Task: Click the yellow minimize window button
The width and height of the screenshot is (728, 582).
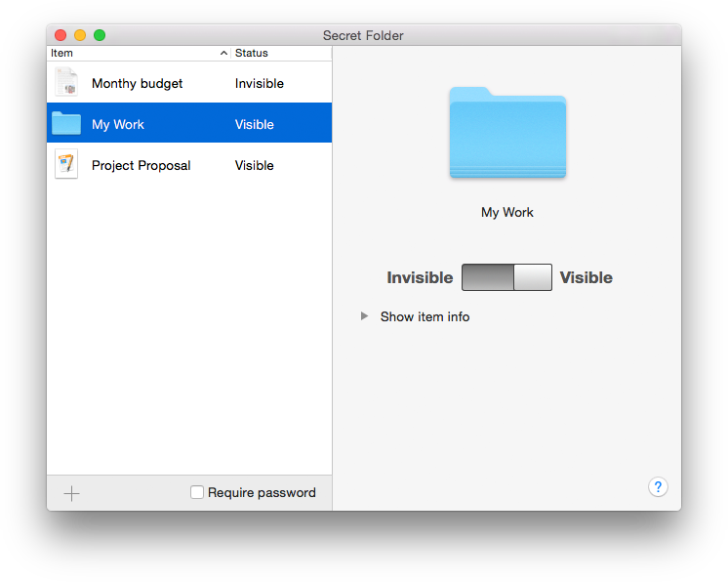Action: (x=80, y=35)
